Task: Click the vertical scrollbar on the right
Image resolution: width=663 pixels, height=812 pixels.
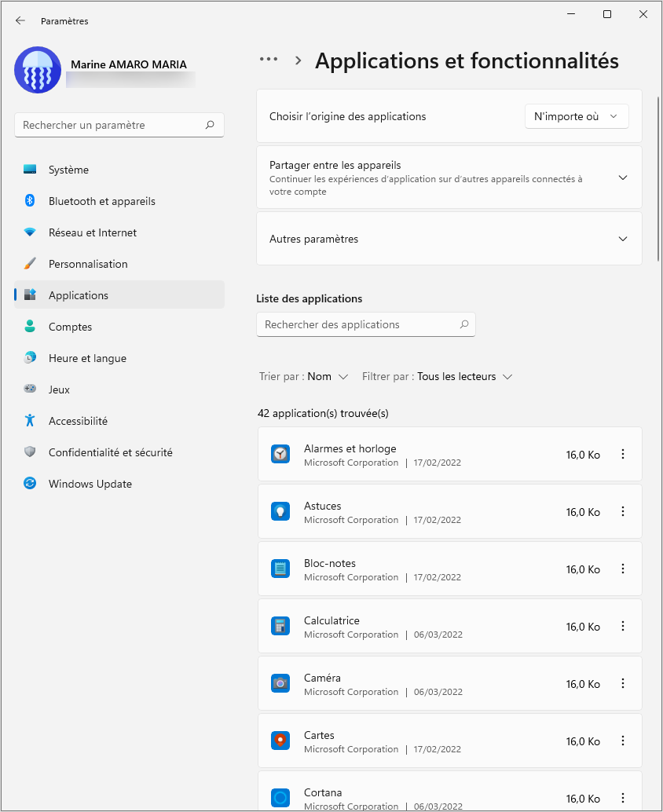Action: coord(658,178)
